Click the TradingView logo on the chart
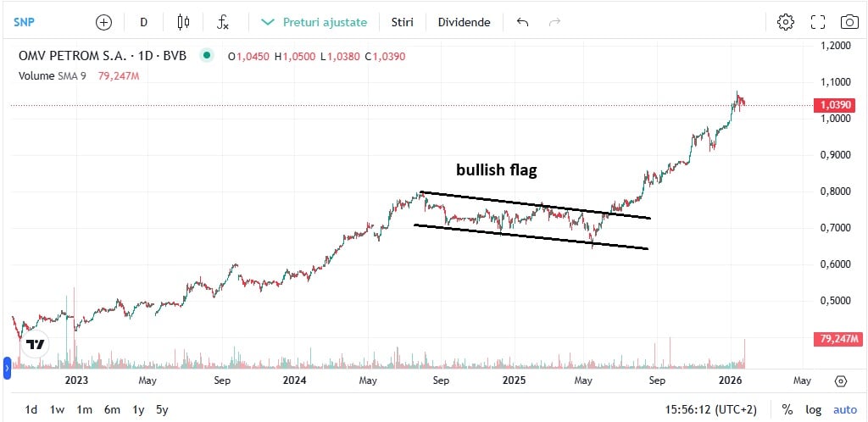 (x=36, y=345)
